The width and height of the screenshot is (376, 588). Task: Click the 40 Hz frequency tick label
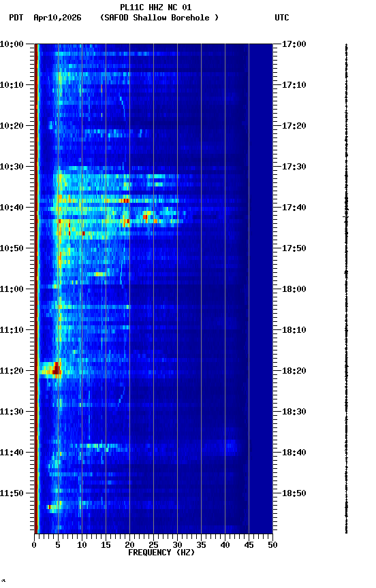point(225,545)
